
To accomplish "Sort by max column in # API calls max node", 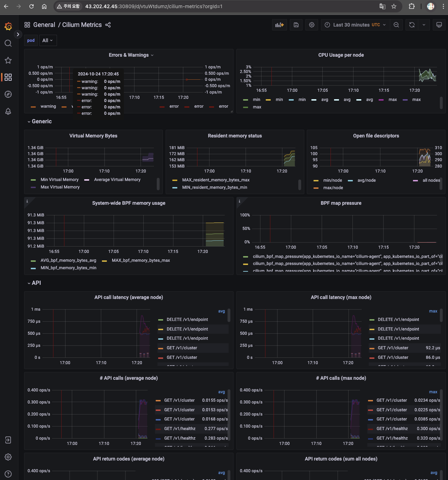I will tap(433, 392).
